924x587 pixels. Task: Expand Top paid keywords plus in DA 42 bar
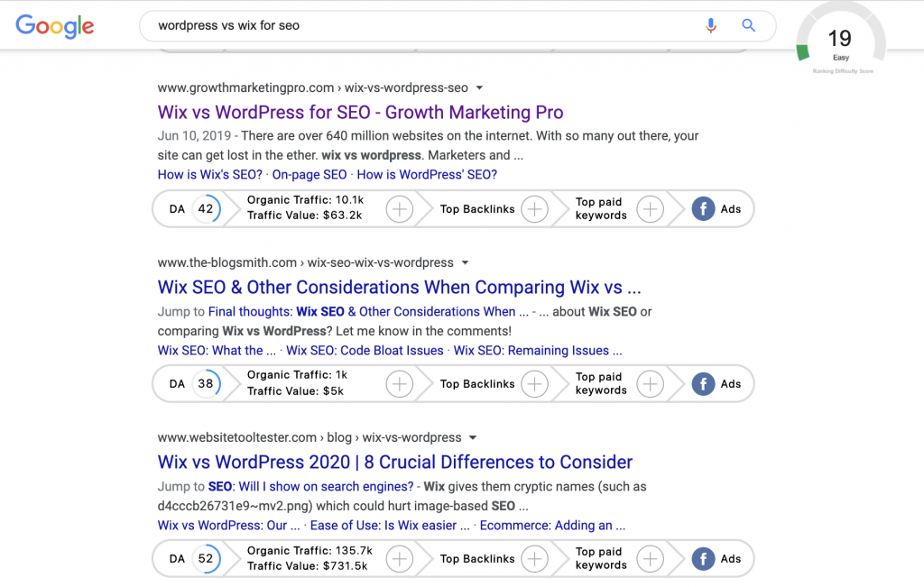650,209
